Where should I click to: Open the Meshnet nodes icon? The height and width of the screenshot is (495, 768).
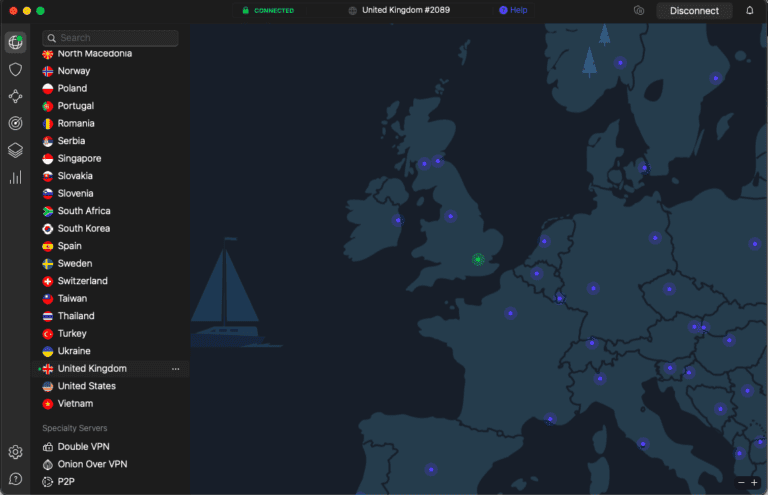(x=15, y=96)
